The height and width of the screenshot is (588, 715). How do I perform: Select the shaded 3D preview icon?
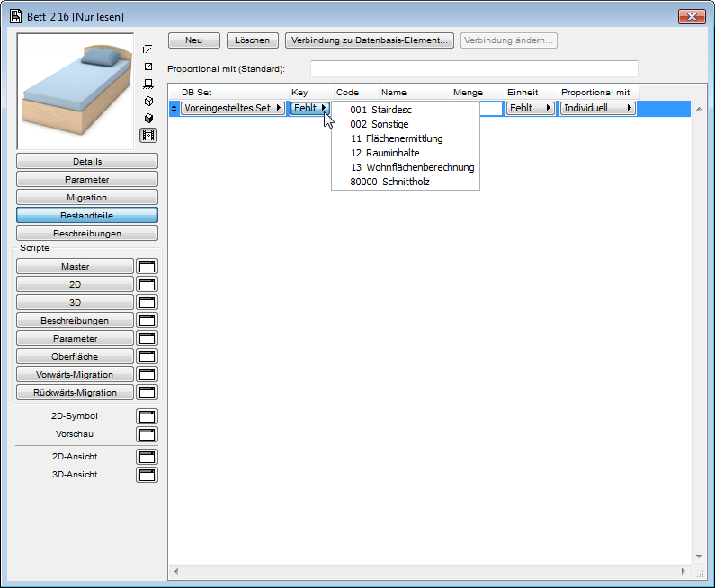[x=148, y=119]
